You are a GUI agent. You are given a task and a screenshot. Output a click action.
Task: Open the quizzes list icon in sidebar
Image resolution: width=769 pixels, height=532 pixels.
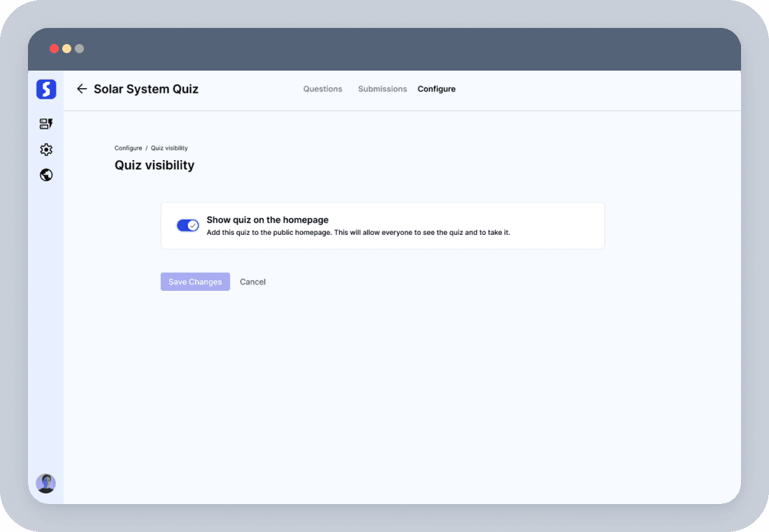pos(46,124)
